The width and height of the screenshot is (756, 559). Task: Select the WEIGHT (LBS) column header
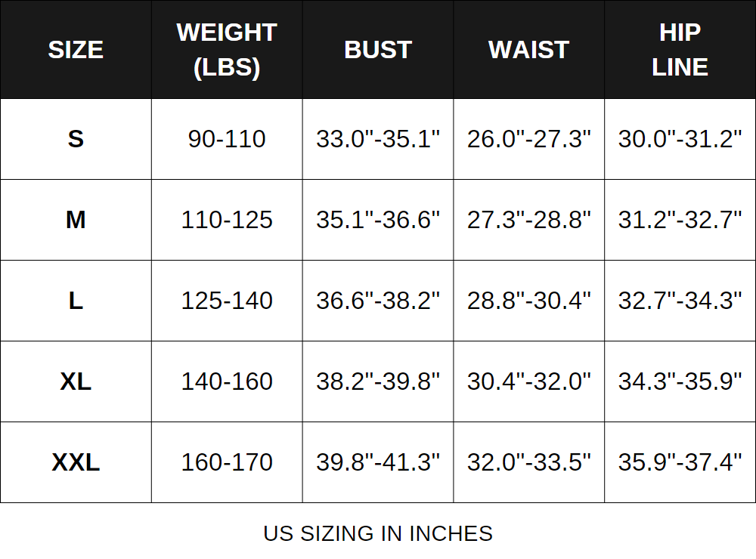click(x=227, y=50)
